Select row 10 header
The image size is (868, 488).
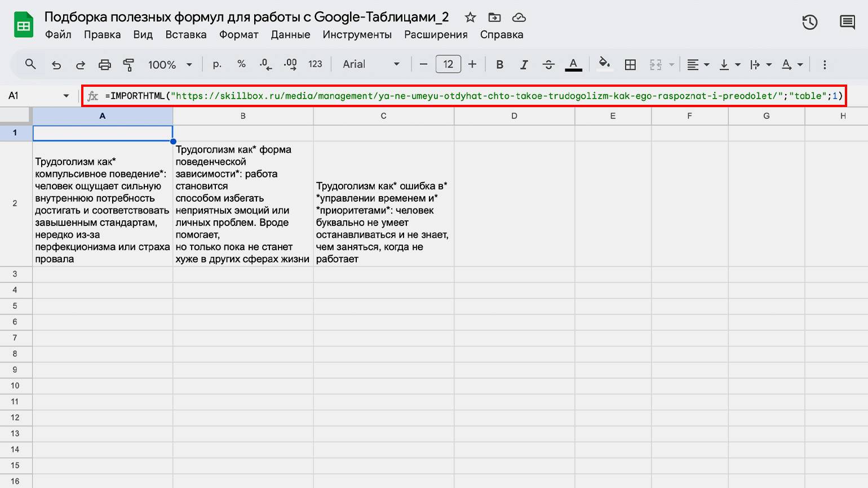tap(15, 386)
